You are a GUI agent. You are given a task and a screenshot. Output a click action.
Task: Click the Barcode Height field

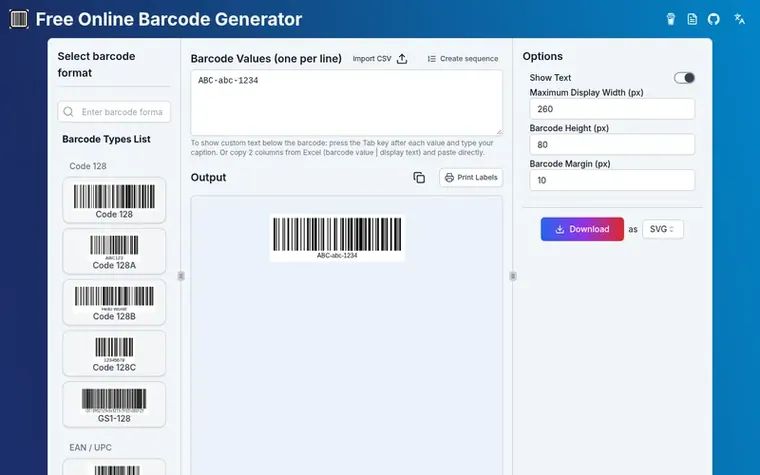click(612, 144)
